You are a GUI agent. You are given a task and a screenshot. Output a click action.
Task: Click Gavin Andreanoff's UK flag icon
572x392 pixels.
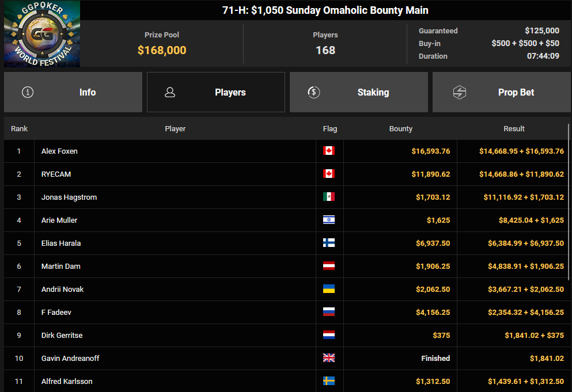[329, 357]
